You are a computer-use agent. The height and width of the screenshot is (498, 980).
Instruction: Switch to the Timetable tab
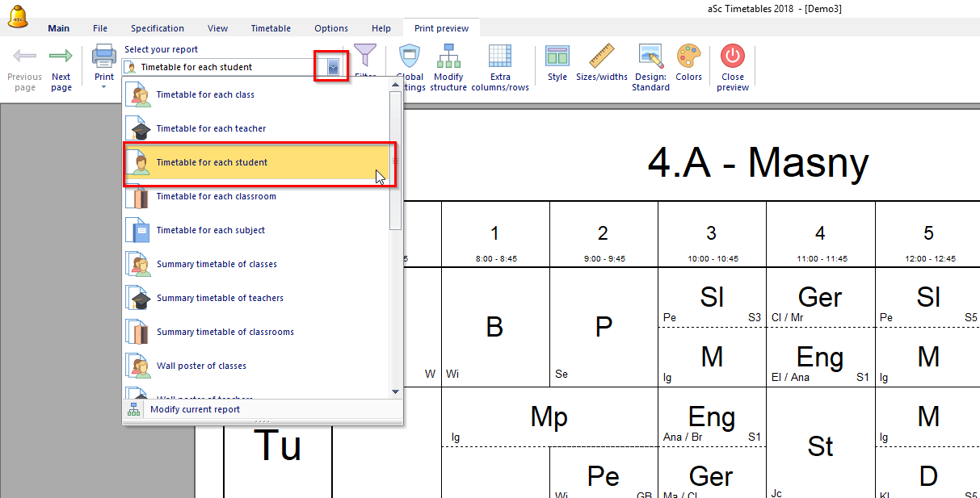coord(271,28)
